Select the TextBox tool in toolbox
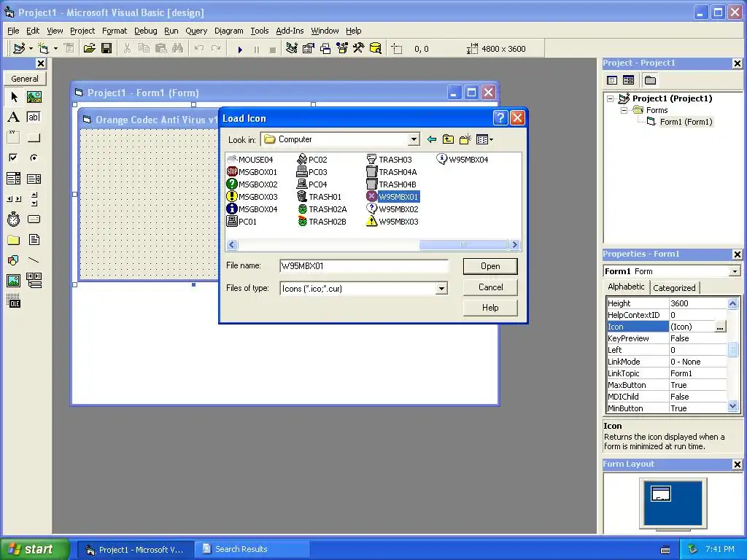The width and height of the screenshot is (747, 560). (x=34, y=117)
